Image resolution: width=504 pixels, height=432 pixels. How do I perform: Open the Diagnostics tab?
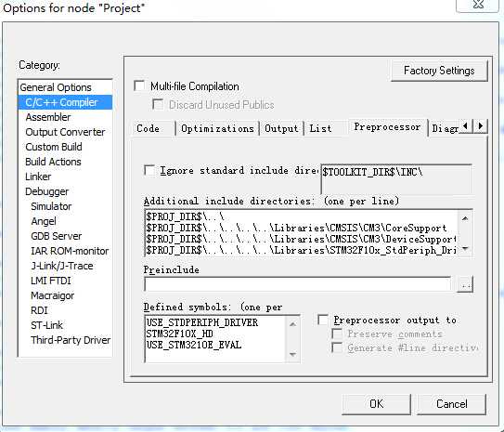(x=445, y=128)
